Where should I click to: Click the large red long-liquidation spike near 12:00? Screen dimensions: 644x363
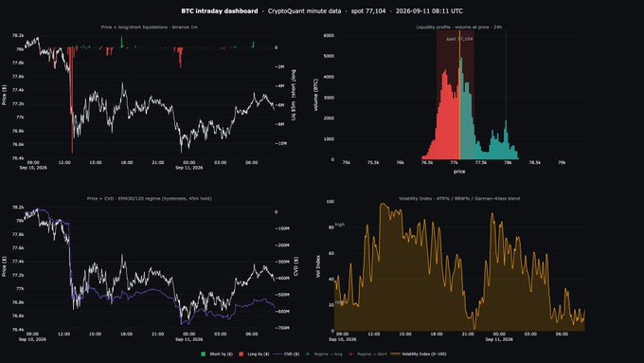pos(71,100)
